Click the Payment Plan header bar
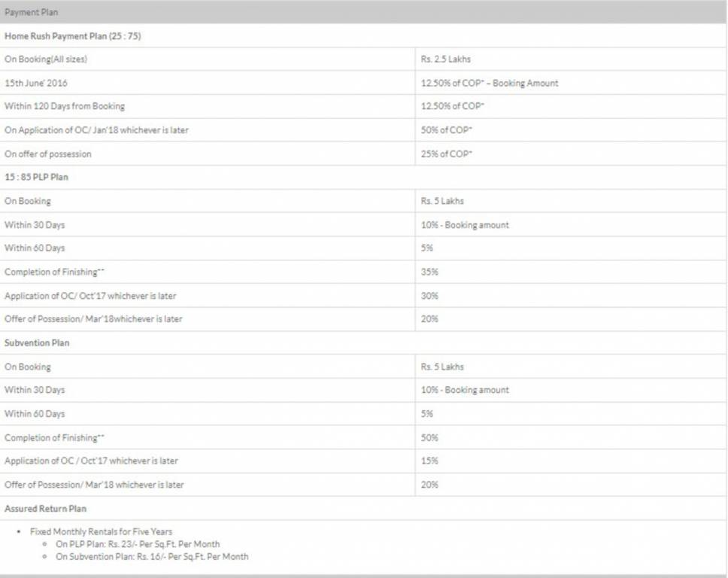Image resolution: width=728 pixels, height=578 pixels. (x=363, y=12)
